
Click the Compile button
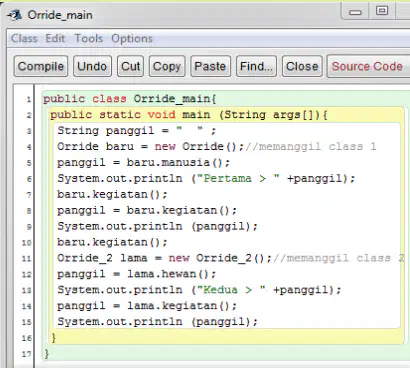click(41, 66)
